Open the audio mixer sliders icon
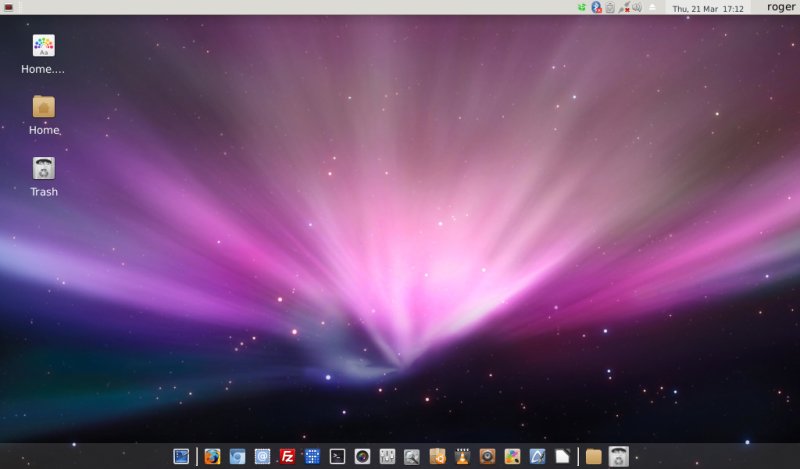800x469 pixels. [x=387, y=456]
